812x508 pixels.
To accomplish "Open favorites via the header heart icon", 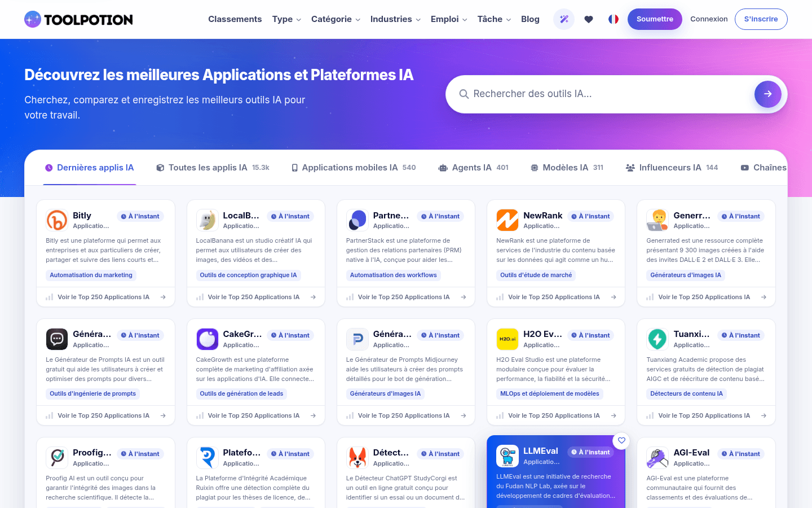I will tap(589, 19).
